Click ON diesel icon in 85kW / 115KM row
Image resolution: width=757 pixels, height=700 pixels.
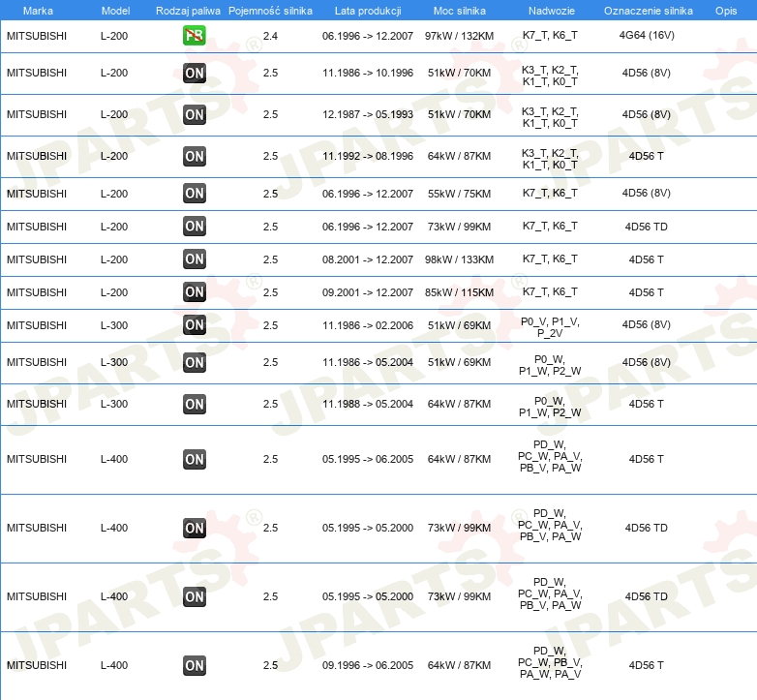point(194,291)
